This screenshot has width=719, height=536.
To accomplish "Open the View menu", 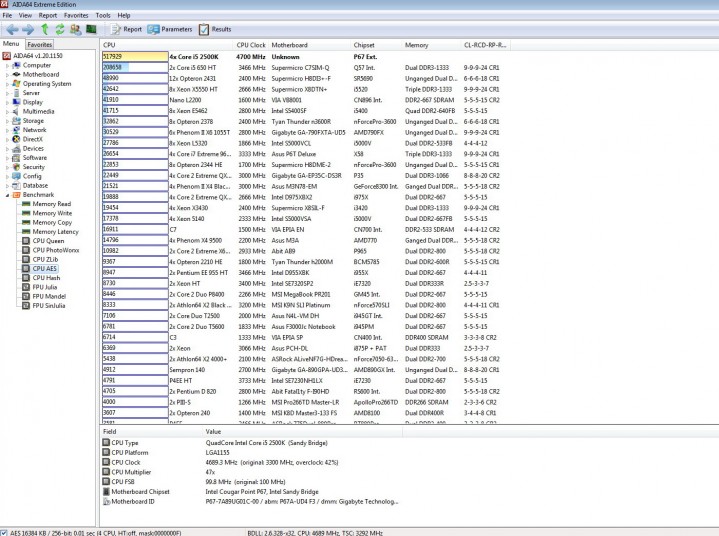I will [25, 15].
